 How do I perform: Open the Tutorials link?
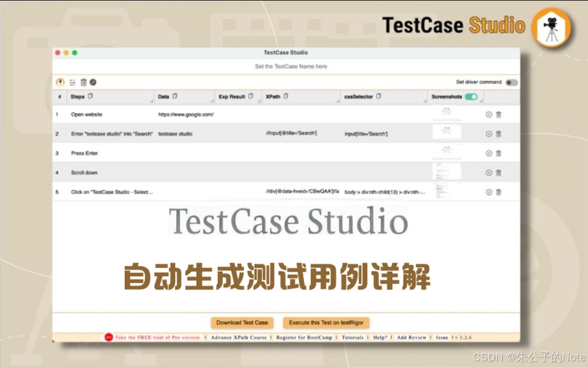pos(352,337)
